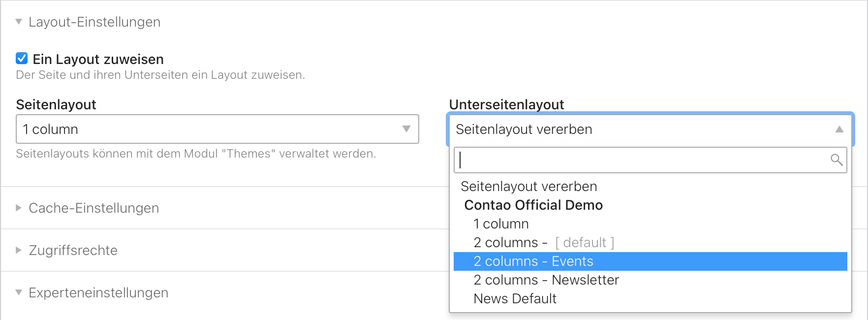Click 'Der Seite und ihren Unterseiten' description
This screenshot has height=320, width=868.
point(160,75)
